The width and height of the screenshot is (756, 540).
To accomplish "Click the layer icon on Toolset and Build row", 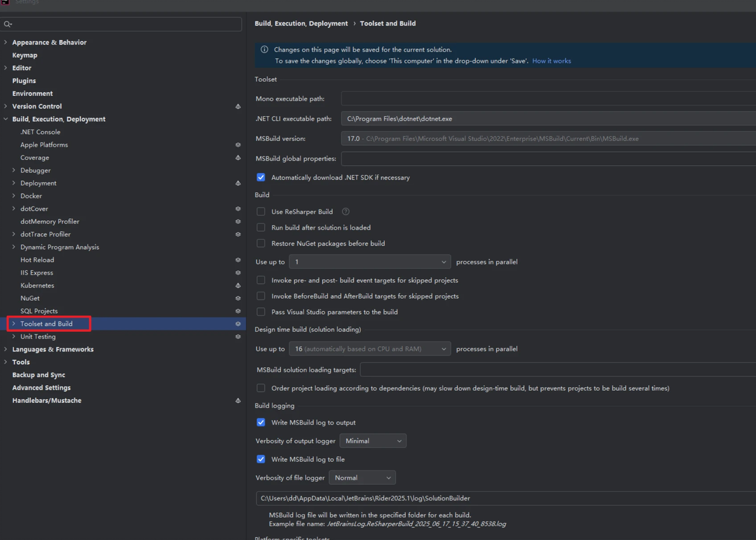I will (x=238, y=324).
